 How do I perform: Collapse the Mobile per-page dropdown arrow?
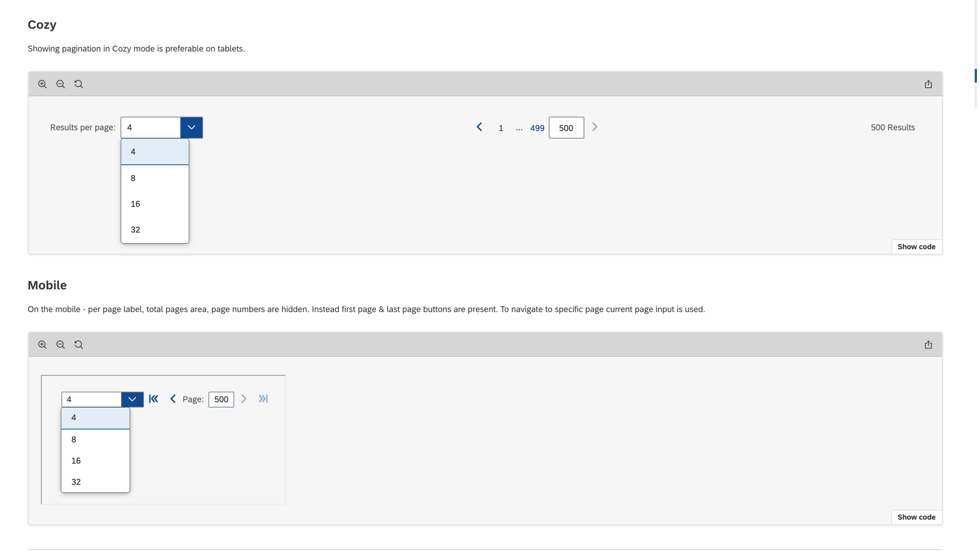[x=132, y=400]
